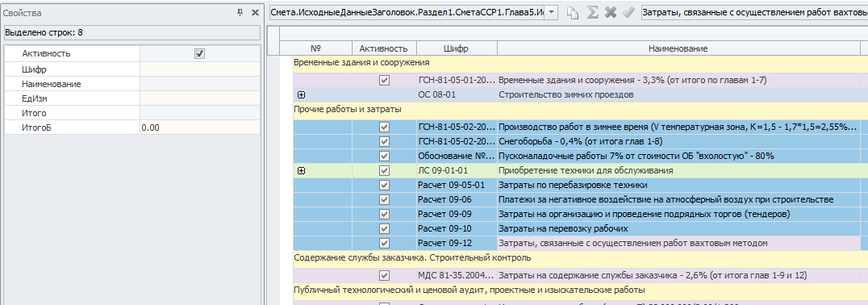Click the Пусконаладочные работы 7% cell

point(678,156)
